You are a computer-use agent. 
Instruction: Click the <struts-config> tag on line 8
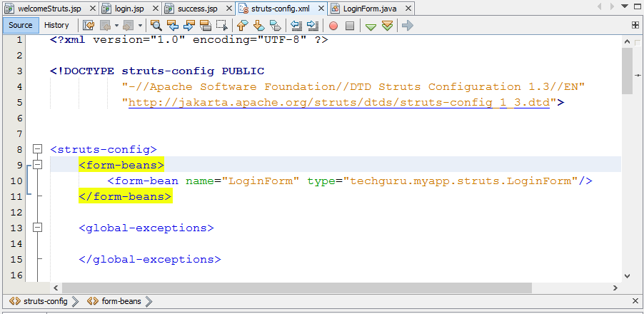coord(104,149)
